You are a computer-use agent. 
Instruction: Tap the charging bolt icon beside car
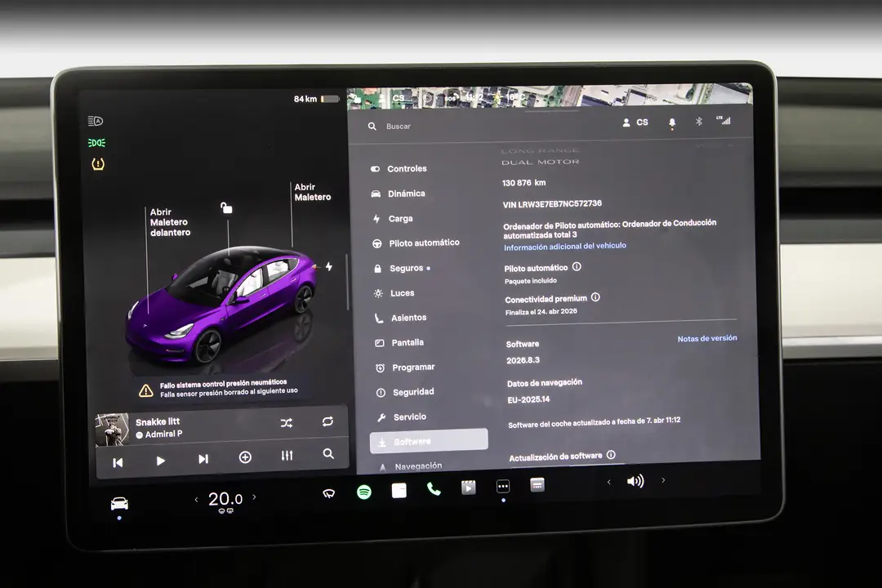tap(329, 266)
